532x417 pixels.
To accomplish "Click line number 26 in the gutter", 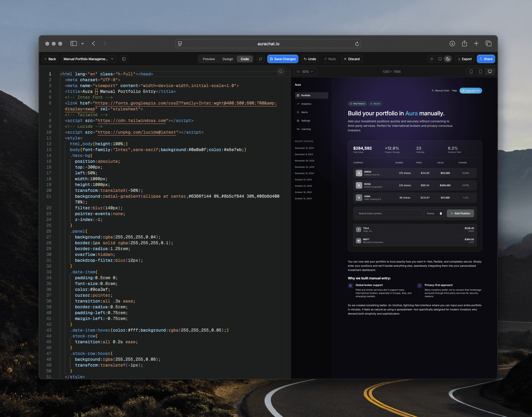I will (49, 231).
